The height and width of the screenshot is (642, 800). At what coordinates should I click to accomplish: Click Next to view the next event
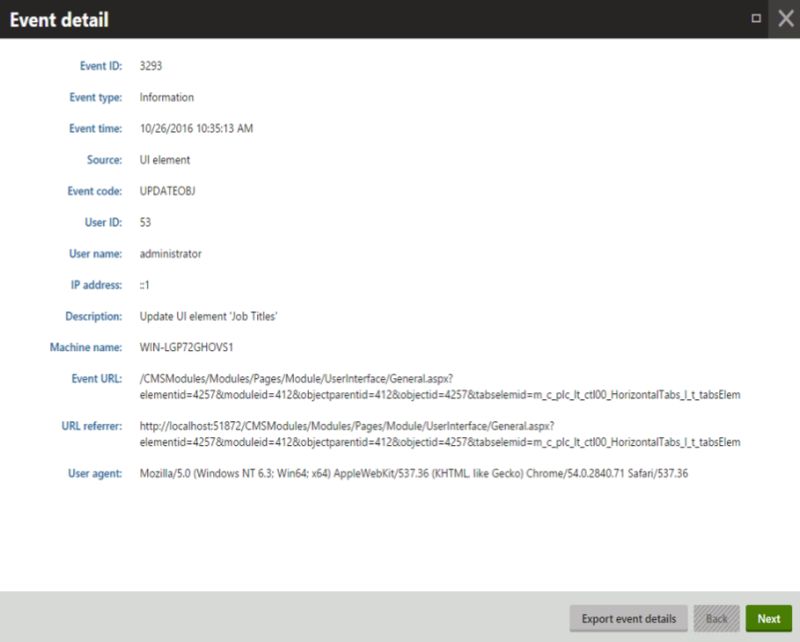(x=769, y=619)
